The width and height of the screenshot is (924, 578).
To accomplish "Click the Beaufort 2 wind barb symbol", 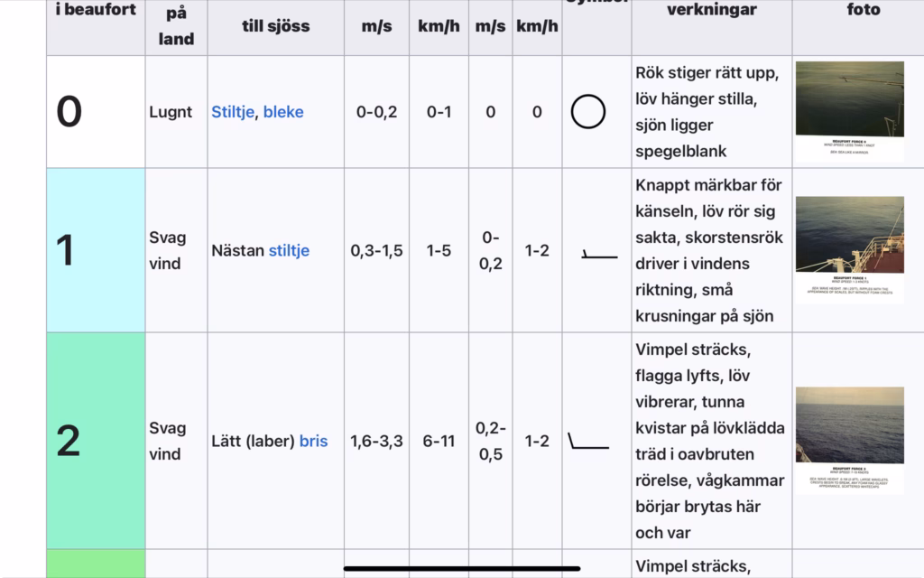I will pyautogui.click(x=588, y=441).
